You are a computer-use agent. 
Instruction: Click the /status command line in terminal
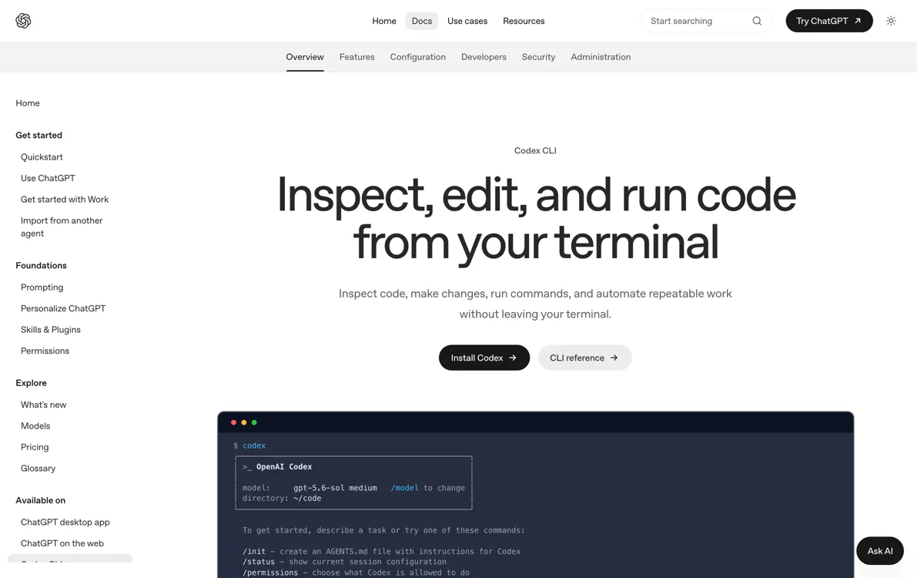click(344, 562)
